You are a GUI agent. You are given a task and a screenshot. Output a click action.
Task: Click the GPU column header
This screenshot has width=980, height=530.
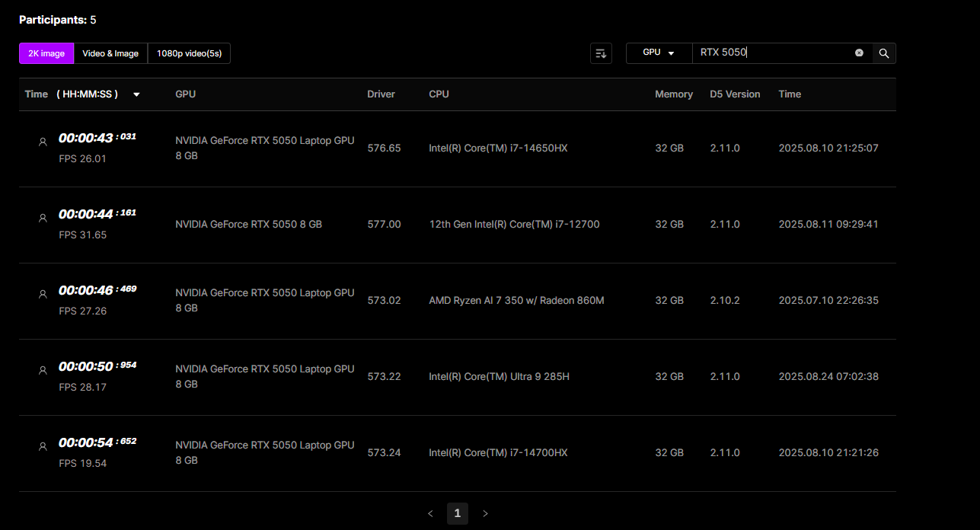(186, 94)
